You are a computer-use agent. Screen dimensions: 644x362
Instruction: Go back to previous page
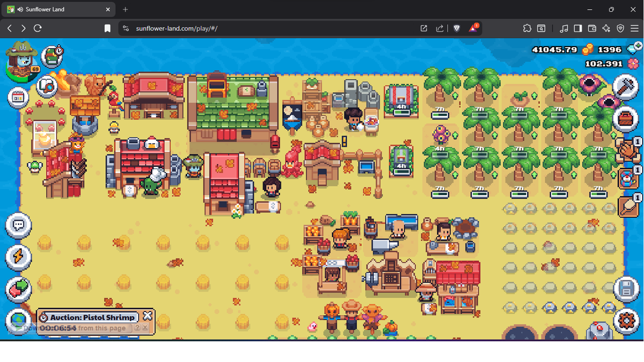coord(10,28)
